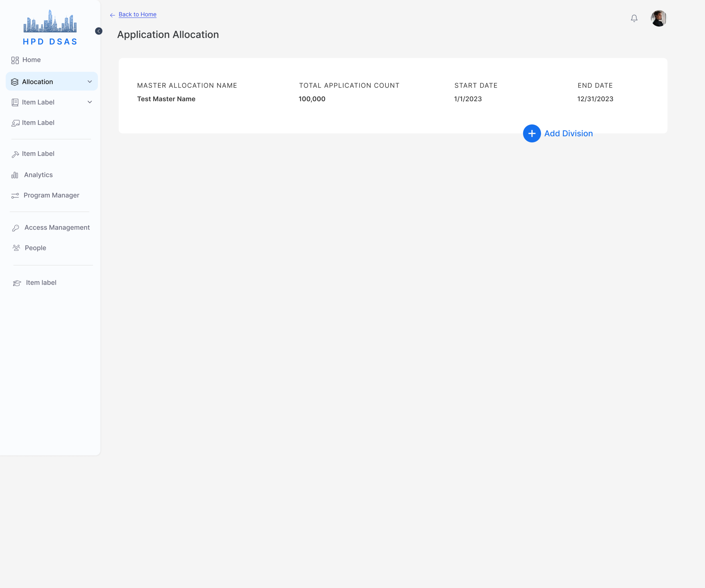
Task: Open the user profile avatar
Action: 658,18
